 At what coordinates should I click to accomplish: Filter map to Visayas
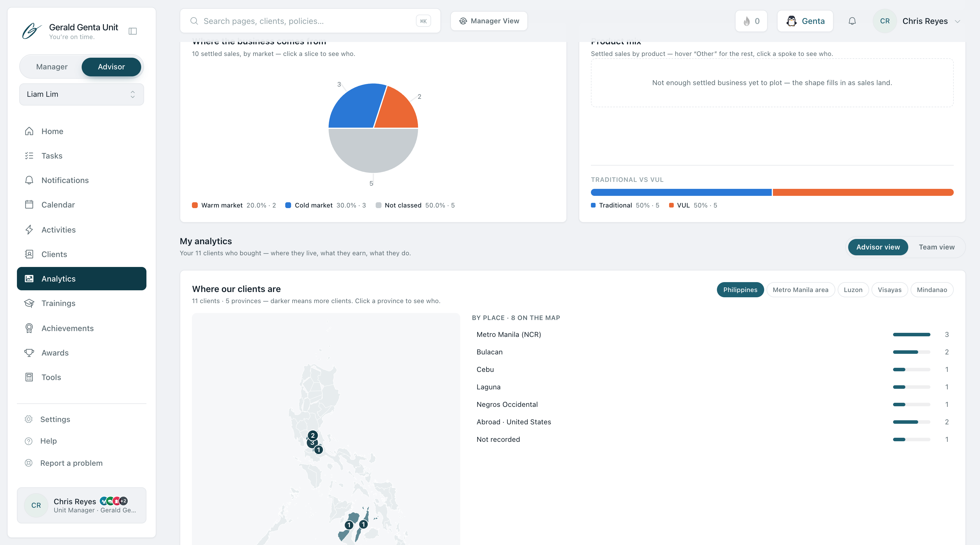(x=890, y=290)
